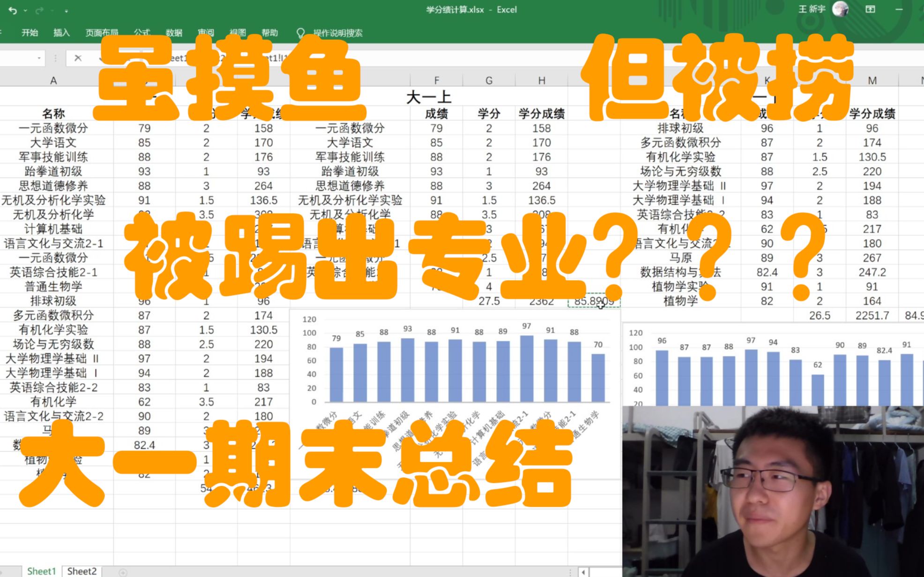Select cell 一元函数微分 in column A top row
The image size is (924, 577).
click(53, 128)
